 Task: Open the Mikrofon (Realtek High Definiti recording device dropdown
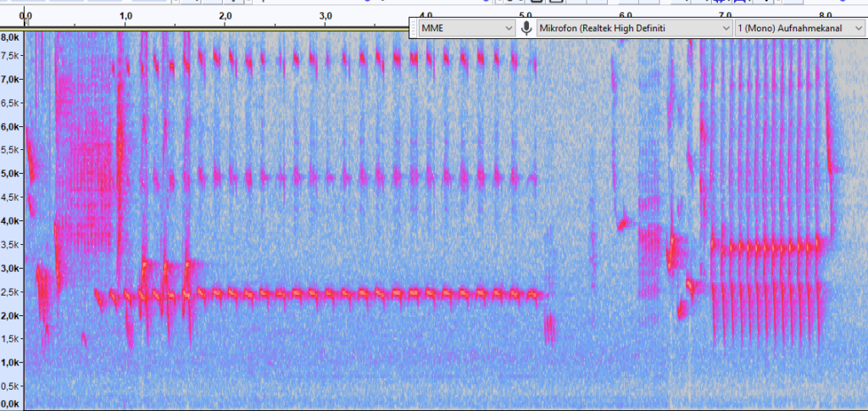[x=634, y=28]
